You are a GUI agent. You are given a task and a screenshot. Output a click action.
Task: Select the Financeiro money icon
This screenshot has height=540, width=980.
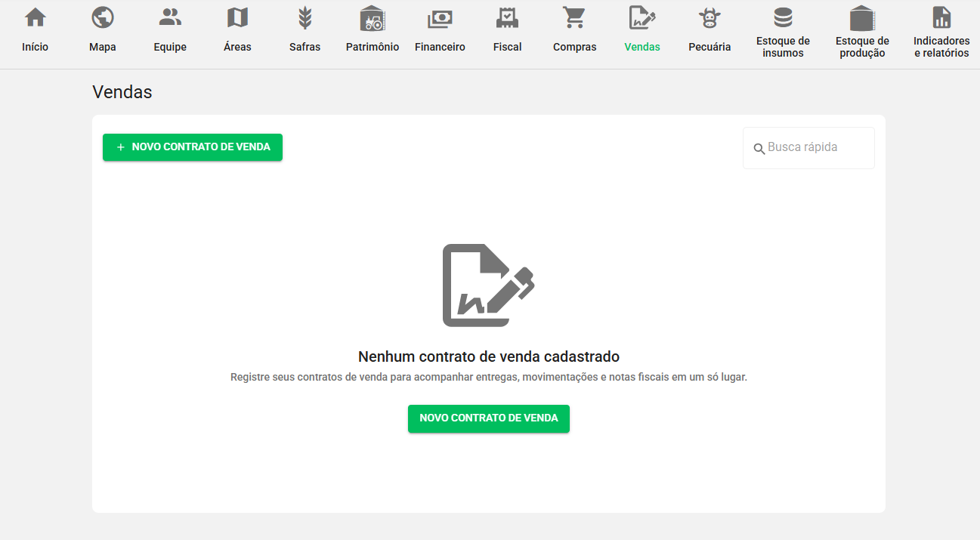[x=440, y=18]
